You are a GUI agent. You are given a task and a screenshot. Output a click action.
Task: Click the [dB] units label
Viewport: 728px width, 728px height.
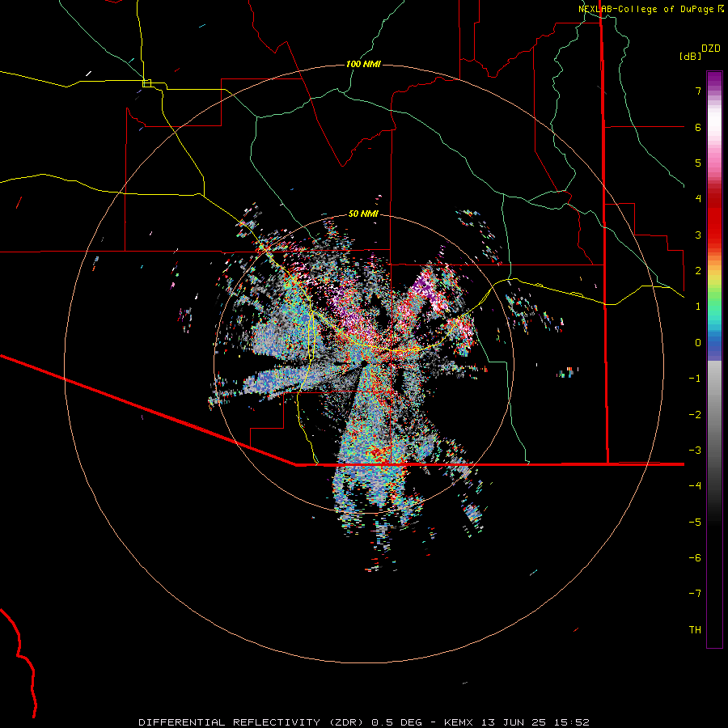[691, 56]
